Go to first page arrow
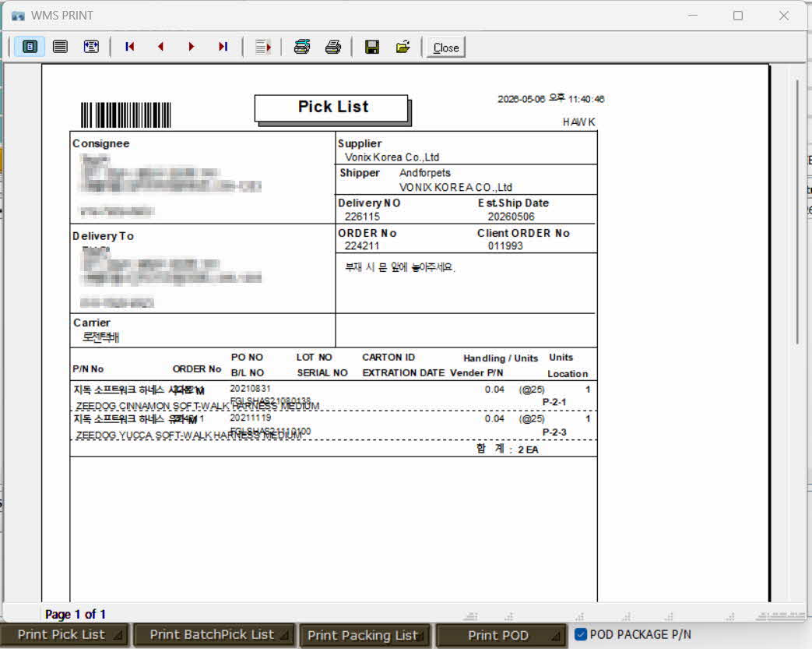Image resolution: width=812 pixels, height=649 pixels. (x=129, y=47)
